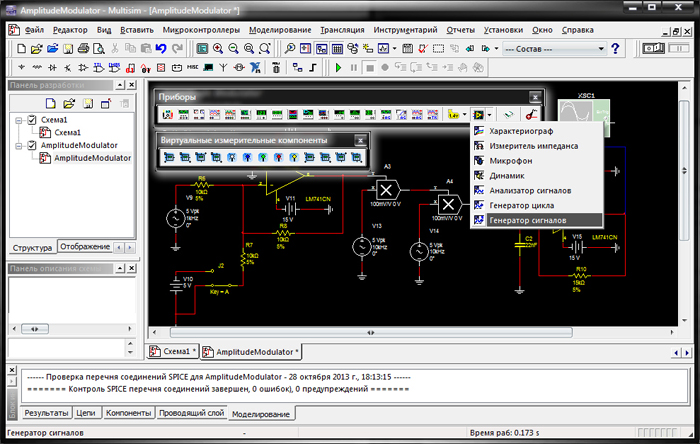Open Результаты tab in bottom panel
The height and width of the screenshot is (444, 700).
coord(46,413)
